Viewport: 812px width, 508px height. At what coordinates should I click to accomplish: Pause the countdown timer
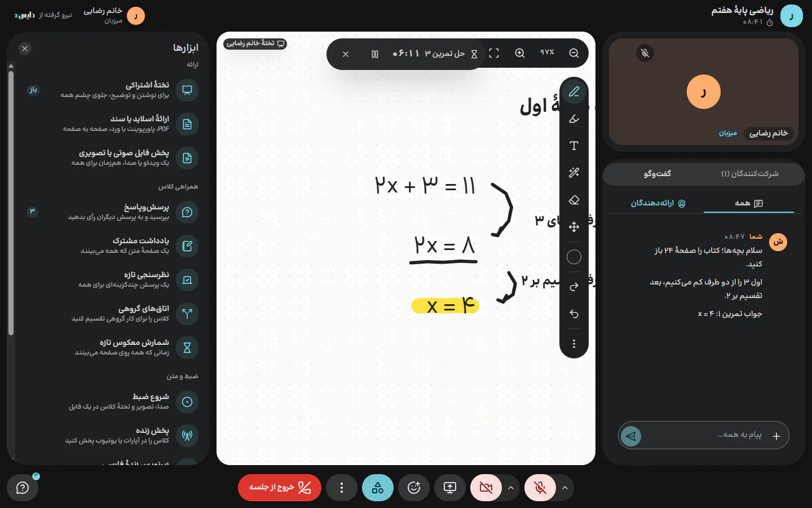pos(375,54)
